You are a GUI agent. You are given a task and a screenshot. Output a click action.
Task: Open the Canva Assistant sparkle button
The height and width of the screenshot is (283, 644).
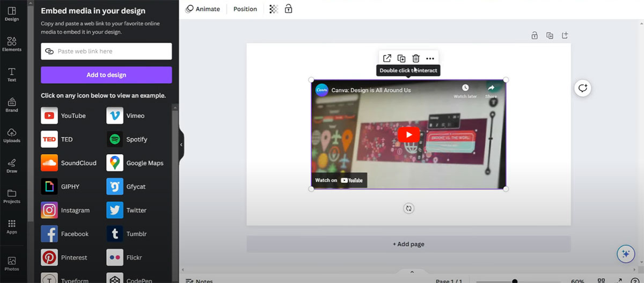pyautogui.click(x=626, y=254)
